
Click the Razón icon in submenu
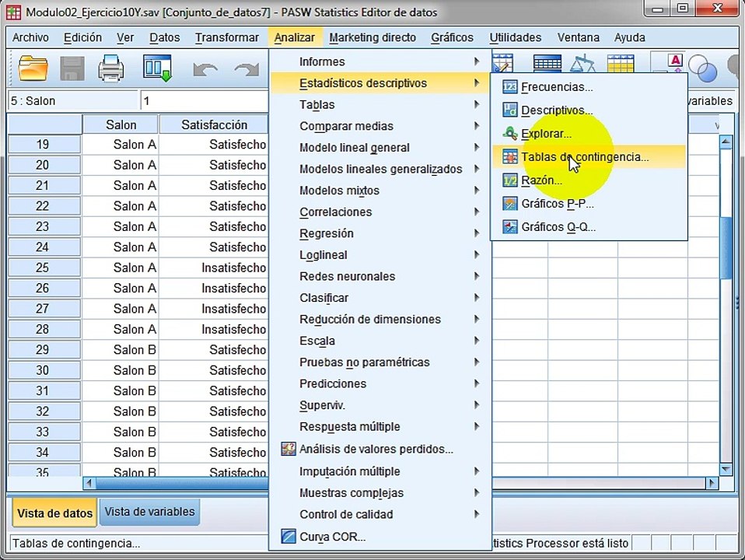[509, 180]
